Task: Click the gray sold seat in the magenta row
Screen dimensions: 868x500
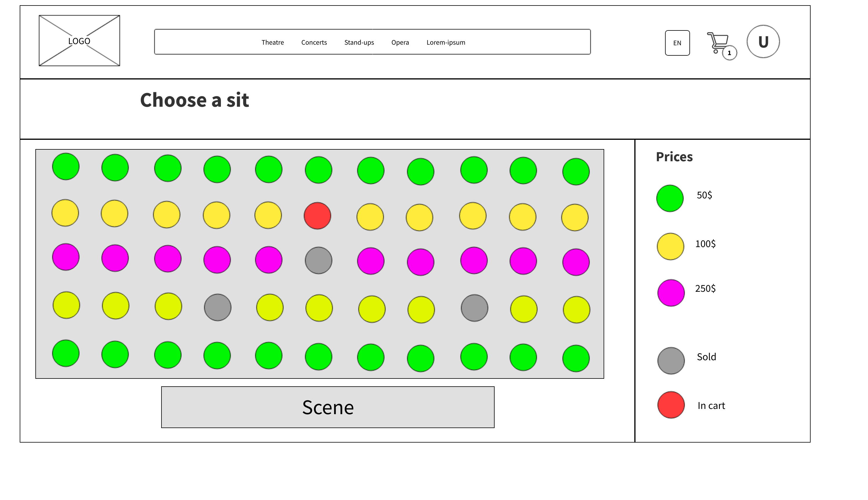Action: (319, 260)
